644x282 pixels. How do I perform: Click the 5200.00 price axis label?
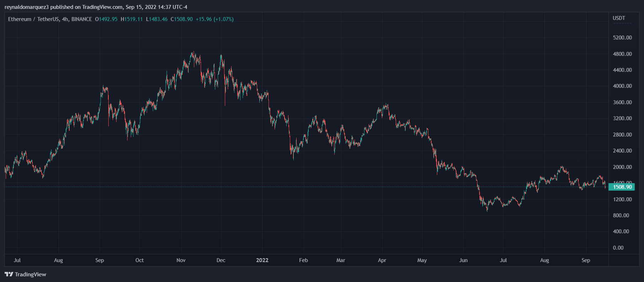(622, 38)
